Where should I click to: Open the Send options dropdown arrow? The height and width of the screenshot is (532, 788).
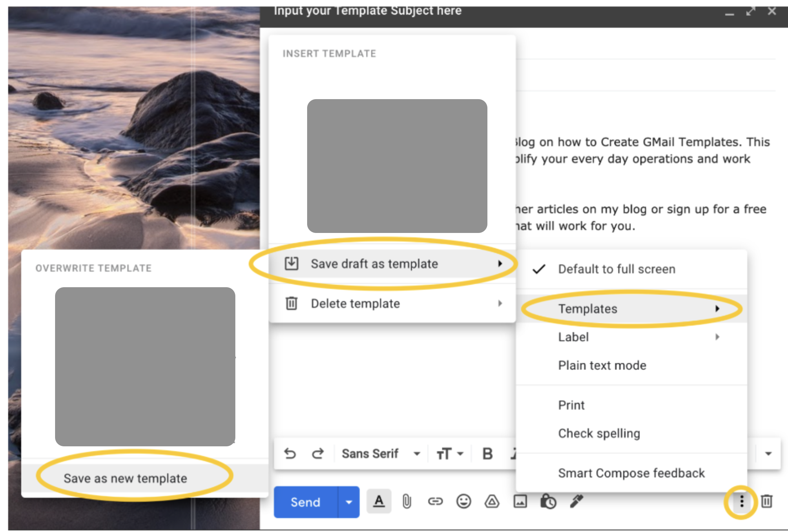(349, 502)
